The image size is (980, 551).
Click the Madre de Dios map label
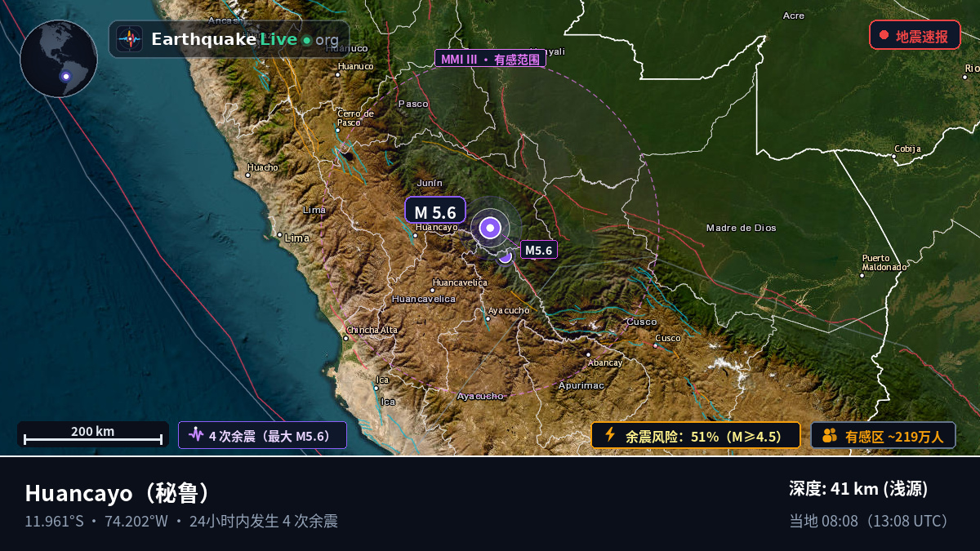coord(742,228)
